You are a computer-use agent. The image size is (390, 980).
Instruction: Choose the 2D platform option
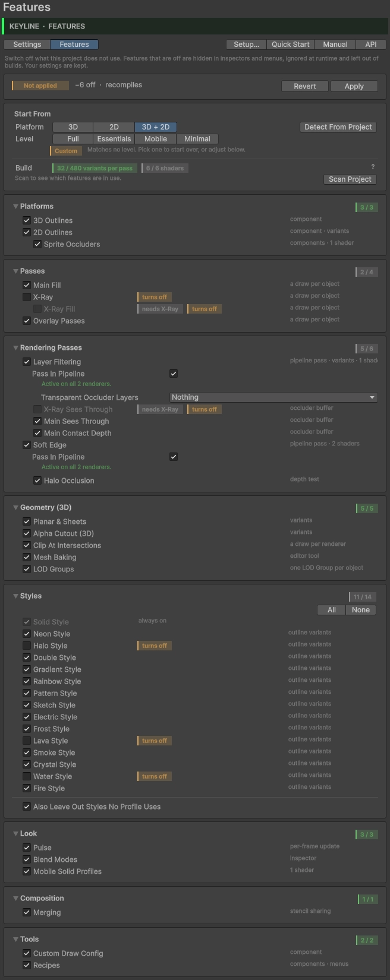coord(114,127)
